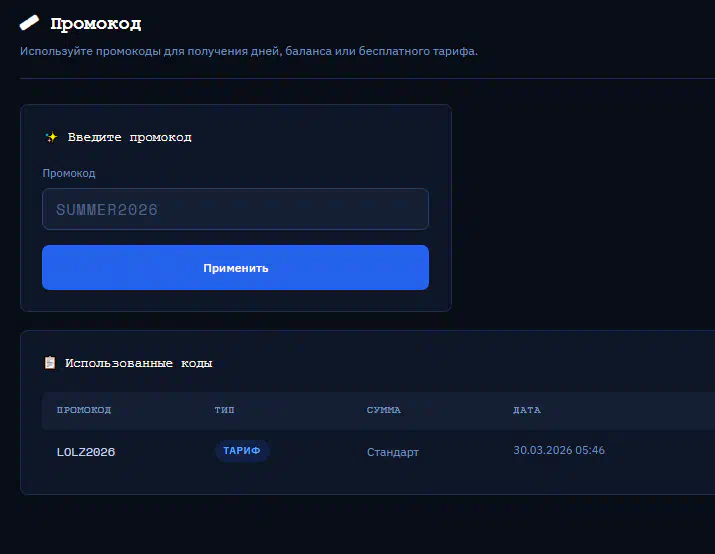Click the divider line under the page description
Screen dimensions: 715x554
pyautogui.click(x=360, y=78)
